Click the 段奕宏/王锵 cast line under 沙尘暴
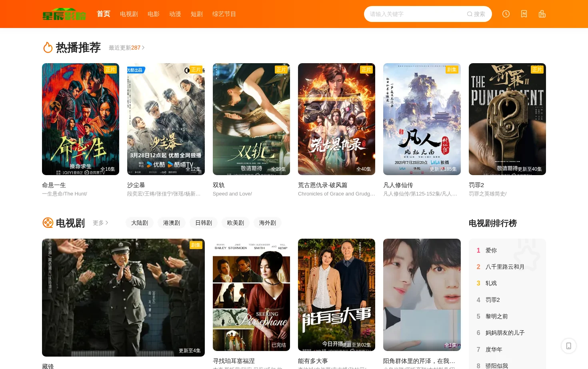 point(164,194)
